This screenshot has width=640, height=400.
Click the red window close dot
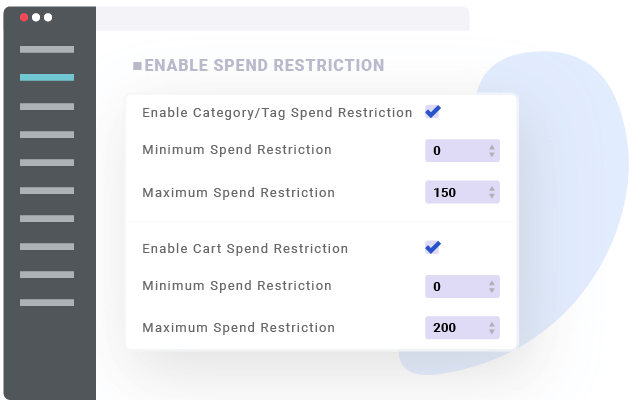[24, 17]
